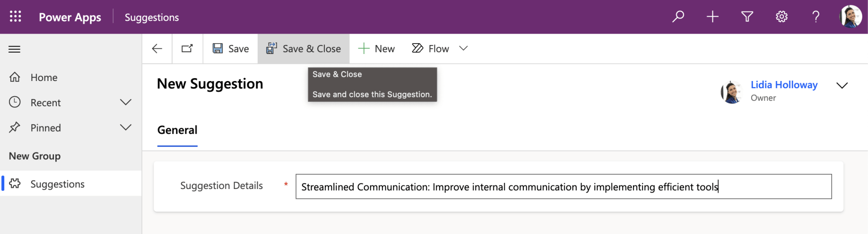Click the Save & Close button
The width and height of the screenshot is (868, 234).
(x=304, y=48)
